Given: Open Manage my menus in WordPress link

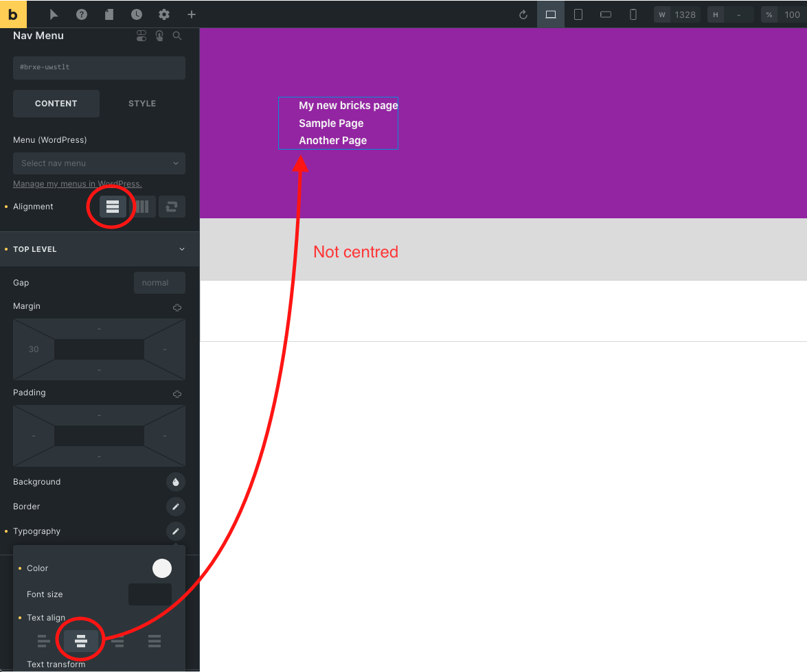Looking at the screenshot, I should click(x=77, y=183).
